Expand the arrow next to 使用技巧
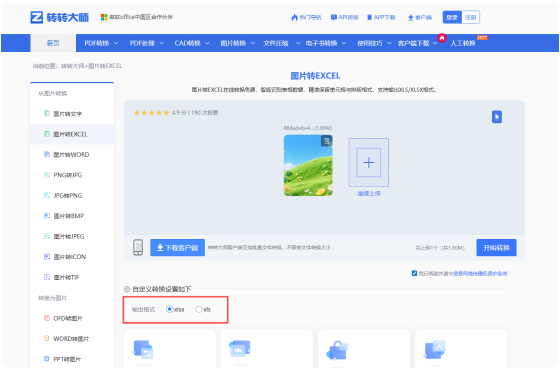Image resolution: width=560 pixels, height=369 pixels. point(389,43)
